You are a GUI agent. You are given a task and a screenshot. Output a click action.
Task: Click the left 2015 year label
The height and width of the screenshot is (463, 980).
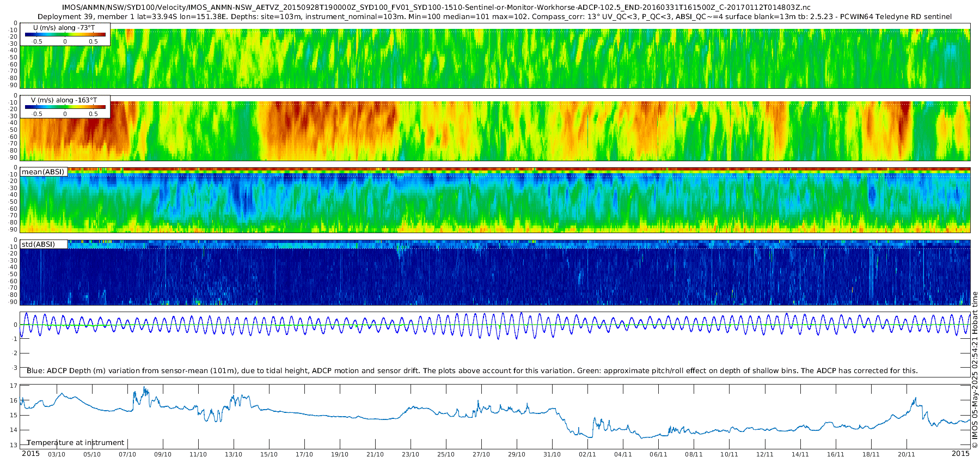point(30,454)
